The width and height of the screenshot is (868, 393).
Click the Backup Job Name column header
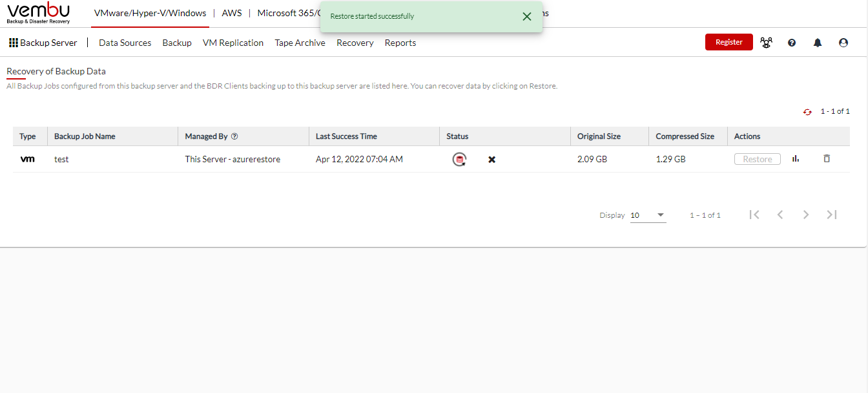coord(85,136)
